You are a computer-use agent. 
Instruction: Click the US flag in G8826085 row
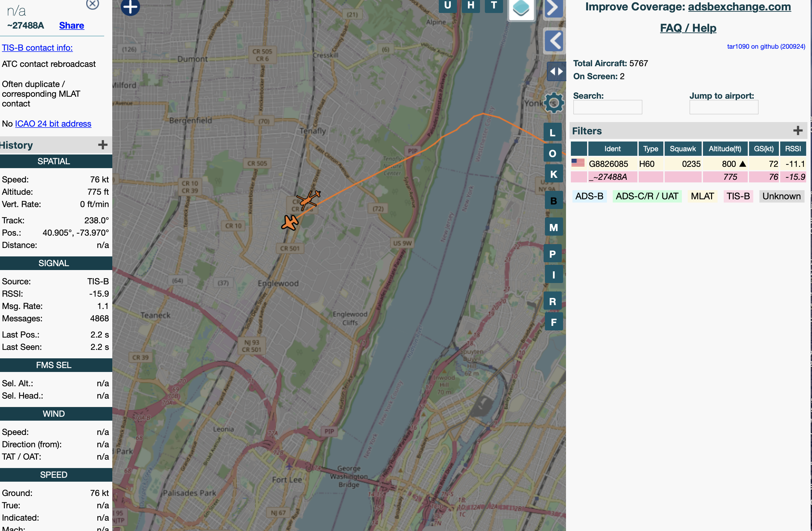(578, 163)
